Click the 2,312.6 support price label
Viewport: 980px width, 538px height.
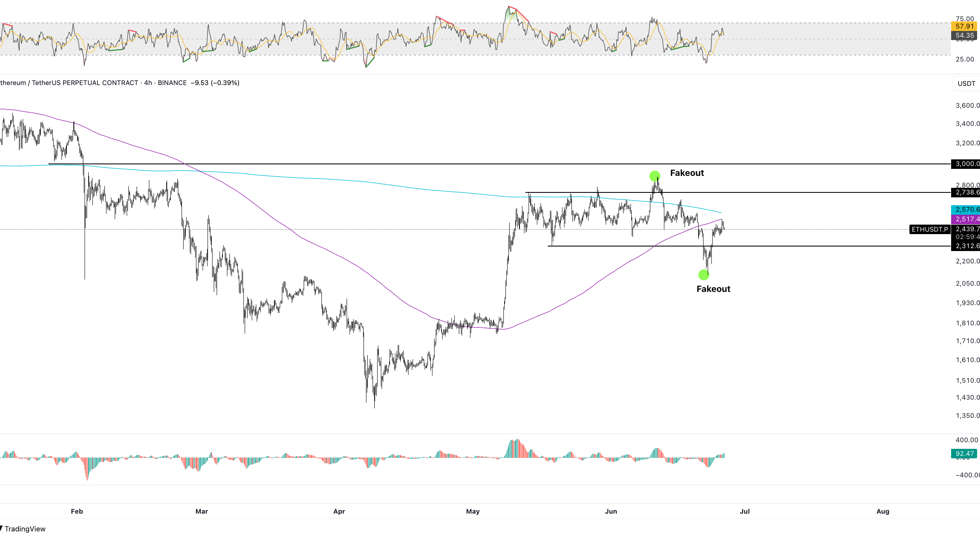click(966, 246)
